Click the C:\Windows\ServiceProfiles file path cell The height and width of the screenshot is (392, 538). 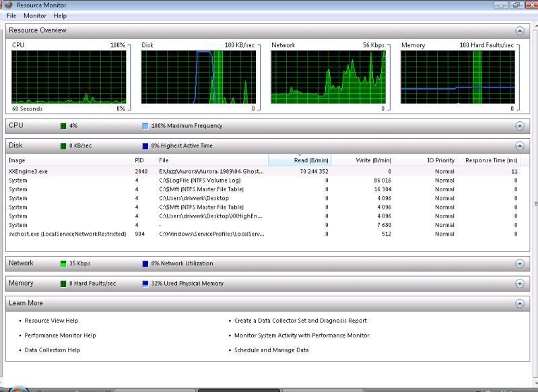click(211, 234)
